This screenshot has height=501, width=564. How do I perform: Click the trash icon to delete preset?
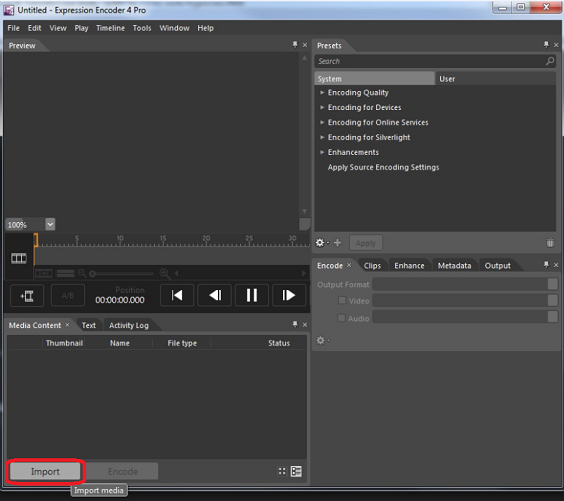(x=550, y=243)
